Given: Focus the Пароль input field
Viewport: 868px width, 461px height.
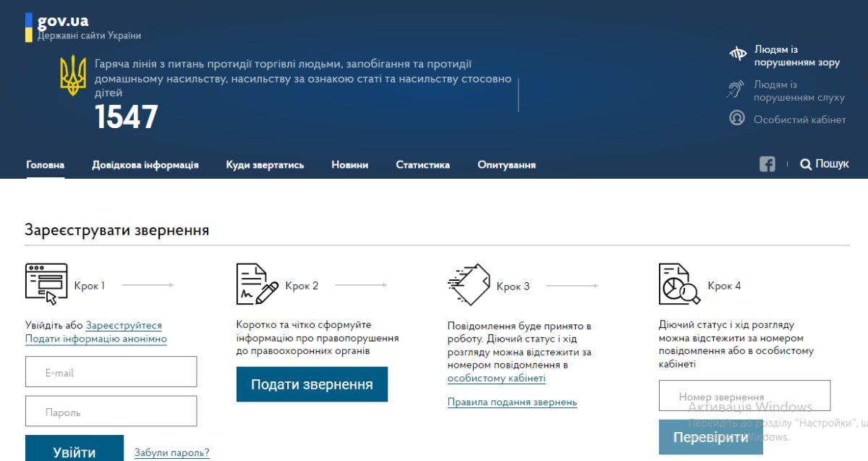Looking at the screenshot, I should tap(111, 411).
